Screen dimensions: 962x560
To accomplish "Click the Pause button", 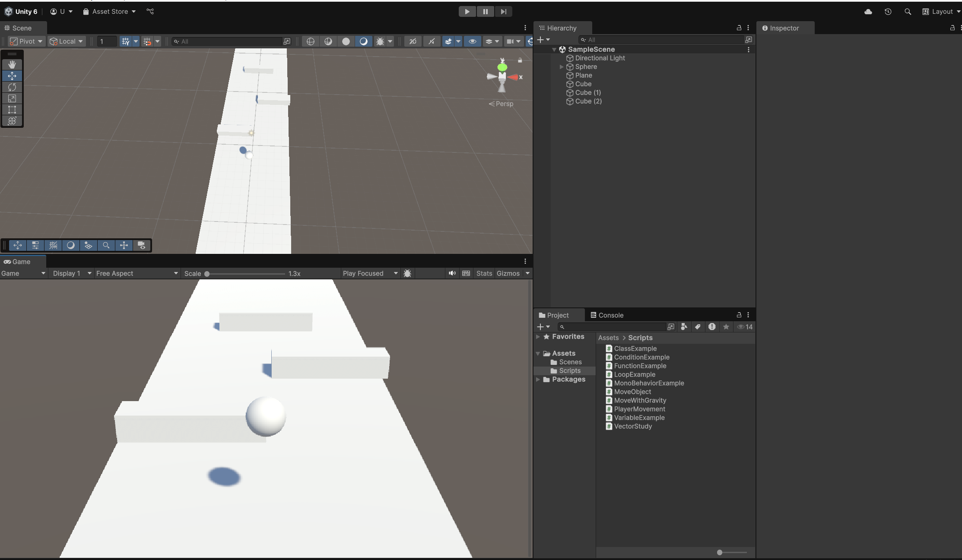I will coord(485,12).
